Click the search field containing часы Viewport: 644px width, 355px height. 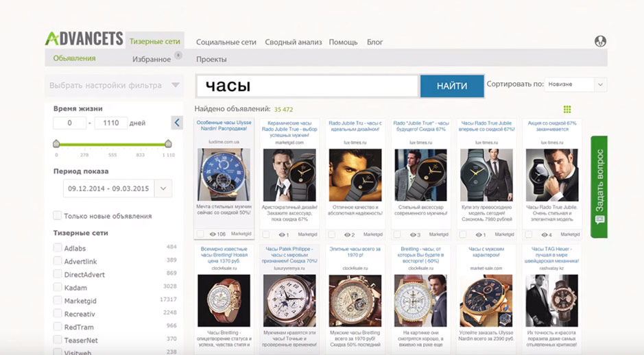(x=307, y=86)
